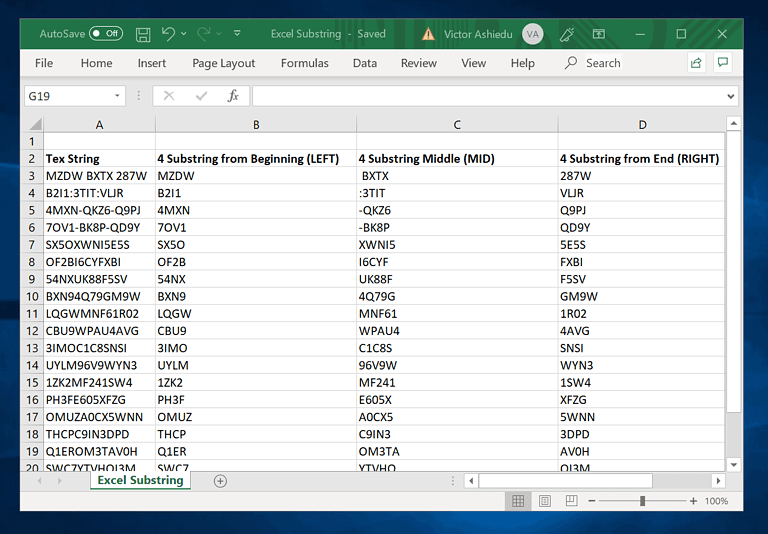Open the Review tab

[419, 63]
